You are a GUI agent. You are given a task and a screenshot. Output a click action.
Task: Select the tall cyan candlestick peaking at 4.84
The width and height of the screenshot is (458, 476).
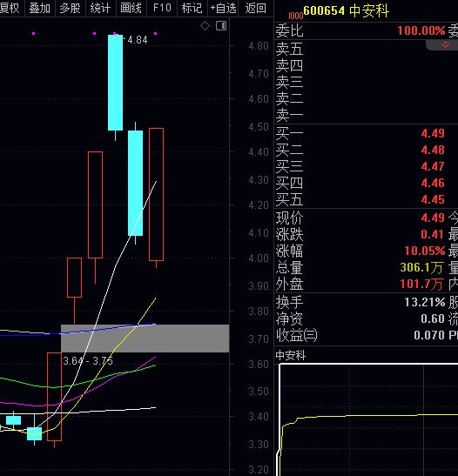click(116, 83)
